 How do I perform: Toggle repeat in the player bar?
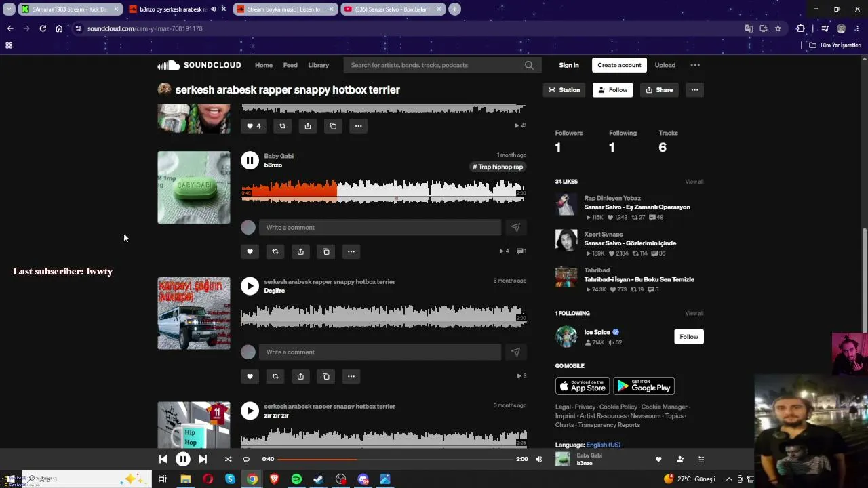(246, 459)
